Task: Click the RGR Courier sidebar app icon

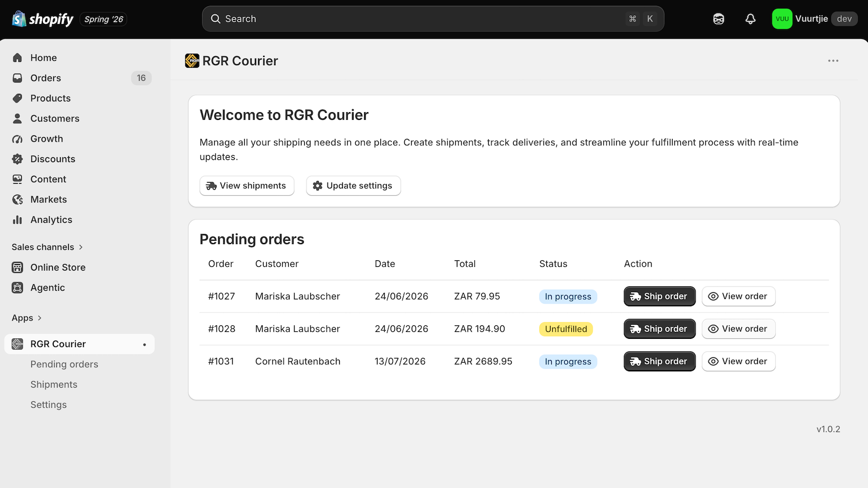Action: pos(17,344)
